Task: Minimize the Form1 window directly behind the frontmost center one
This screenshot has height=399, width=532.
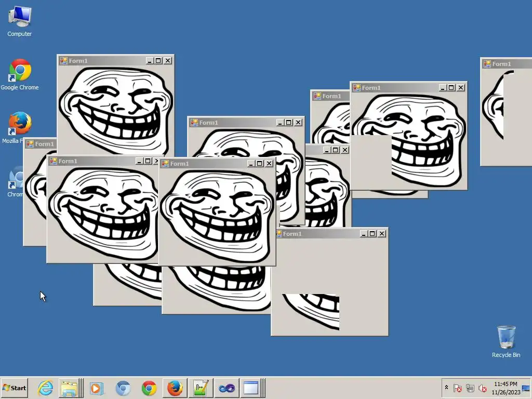Action: 280,123
